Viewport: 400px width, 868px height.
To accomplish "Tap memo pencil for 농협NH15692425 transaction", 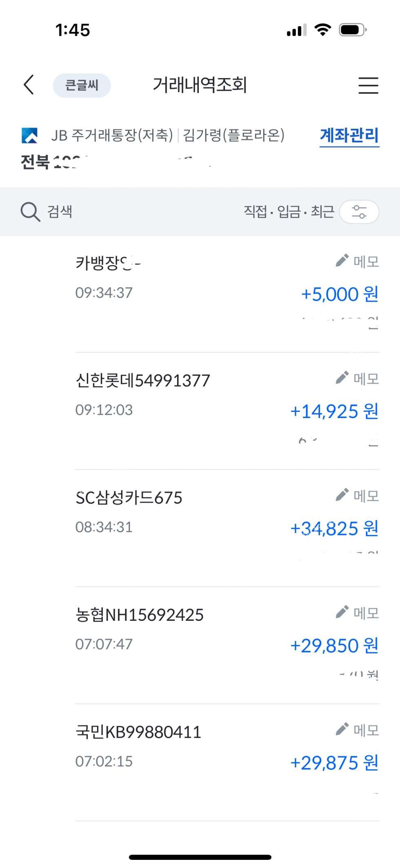I will tap(342, 612).
